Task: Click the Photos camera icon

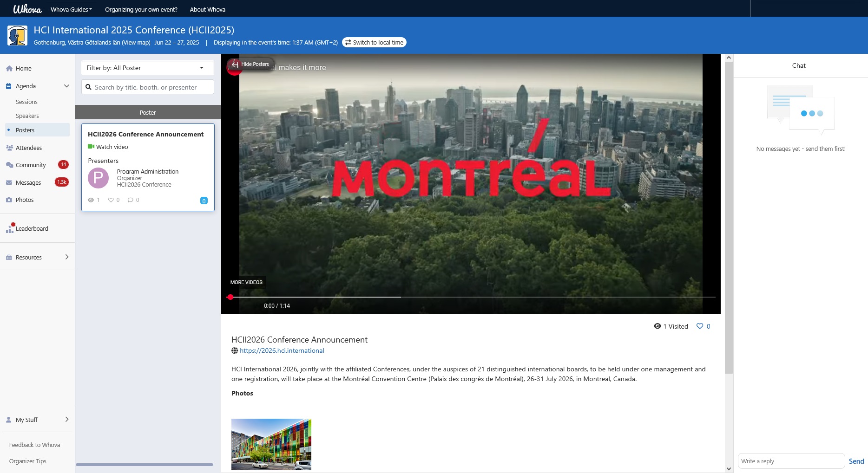Action: pyautogui.click(x=9, y=200)
